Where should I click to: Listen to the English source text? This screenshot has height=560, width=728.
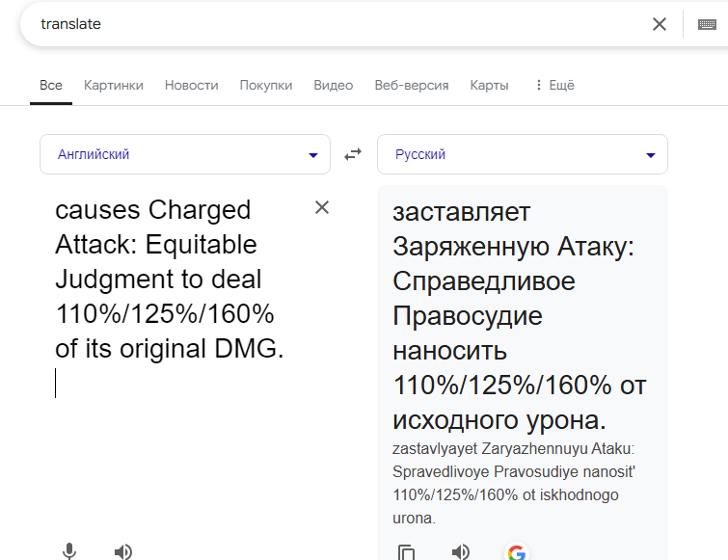(x=123, y=551)
